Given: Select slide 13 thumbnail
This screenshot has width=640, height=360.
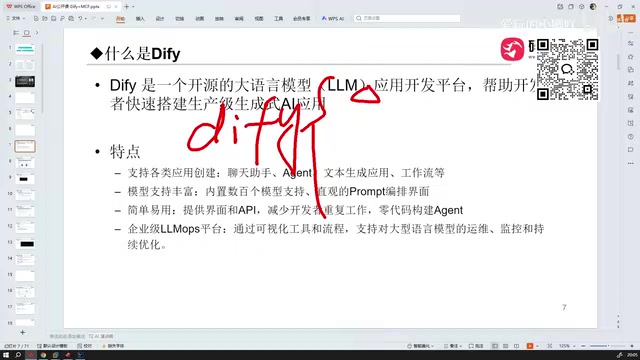Looking at the screenshot, I should 25,244.
